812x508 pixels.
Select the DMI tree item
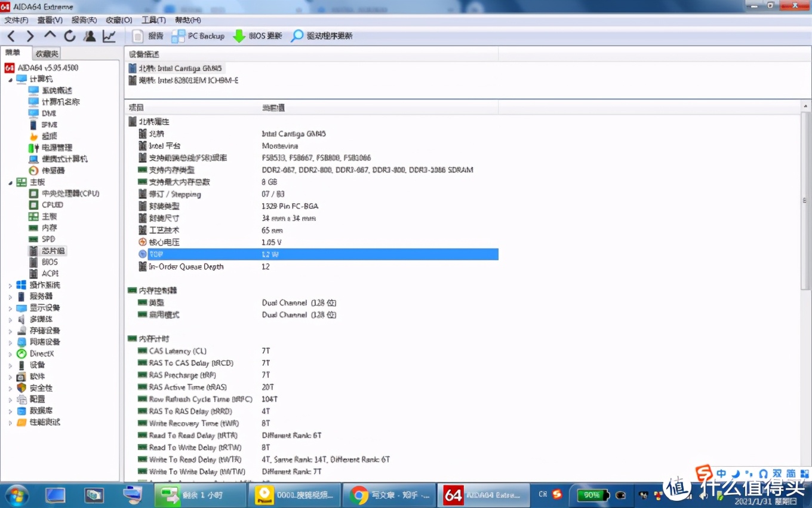click(42, 114)
